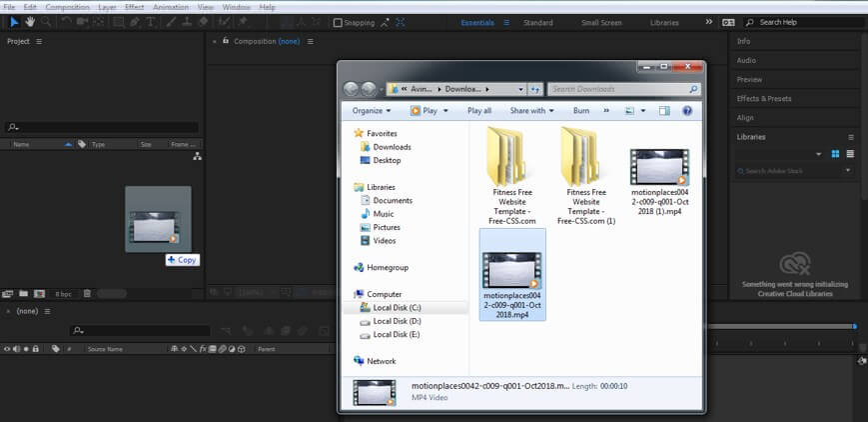Enable the Snapping checkbox

coord(338,22)
